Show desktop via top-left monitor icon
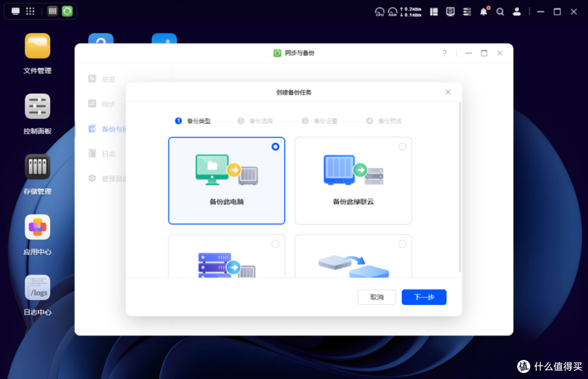The width and height of the screenshot is (588, 379). [x=15, y=11]
